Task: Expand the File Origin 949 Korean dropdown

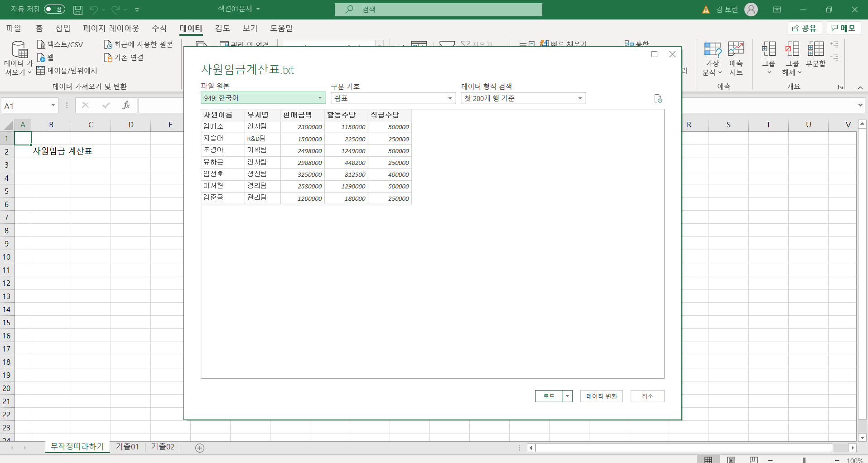Action: click(x=319, y=98)
